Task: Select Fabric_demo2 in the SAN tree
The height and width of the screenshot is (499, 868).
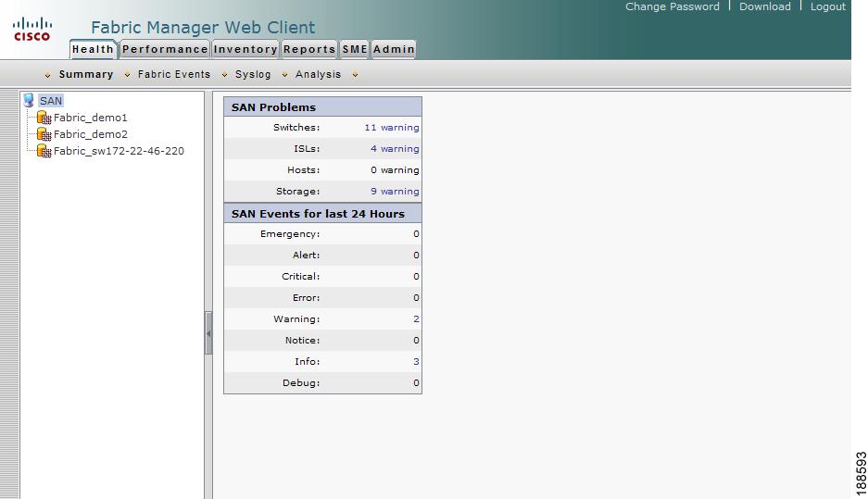Action: pyautogui.click(x=90, y=134)
